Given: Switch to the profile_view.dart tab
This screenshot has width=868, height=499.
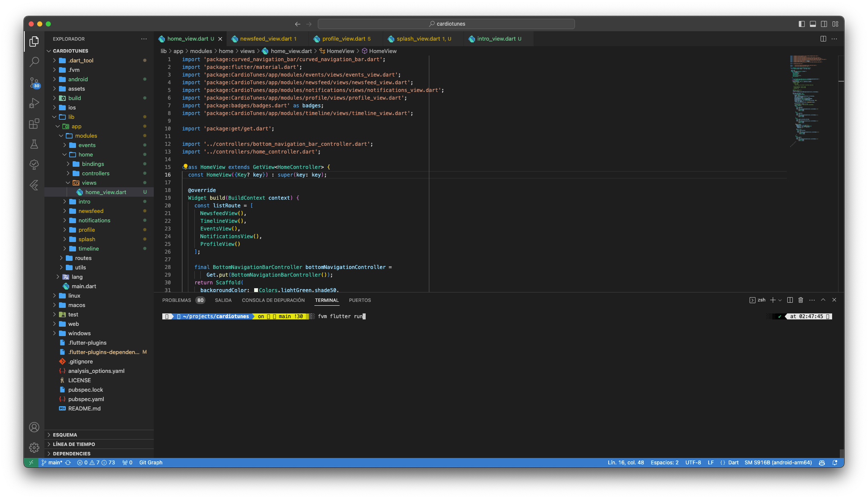Looking at the screenshot, I should click(344, 39).
